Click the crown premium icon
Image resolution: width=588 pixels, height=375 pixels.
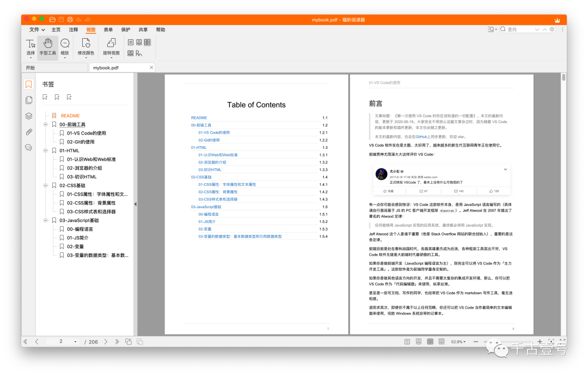tap(558, 20)
